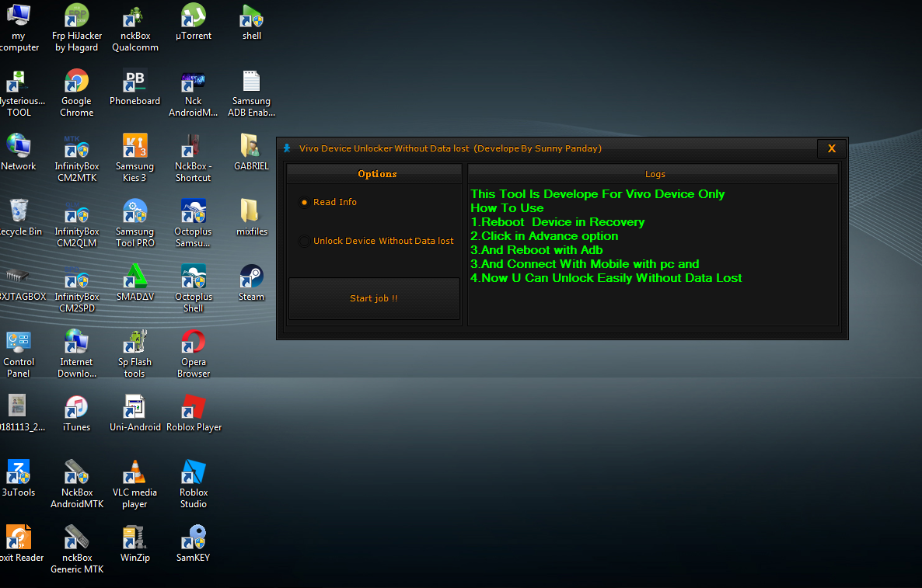This screenshot has height=588, width=922.
Task: Launch Roblox Player shortcut
Action: tap(194, 413)
